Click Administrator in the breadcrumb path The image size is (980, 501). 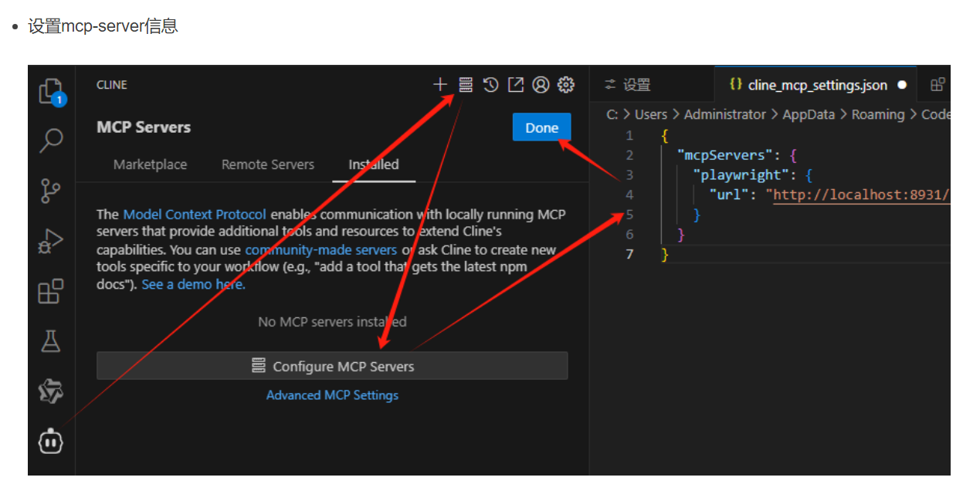[724, 113]
